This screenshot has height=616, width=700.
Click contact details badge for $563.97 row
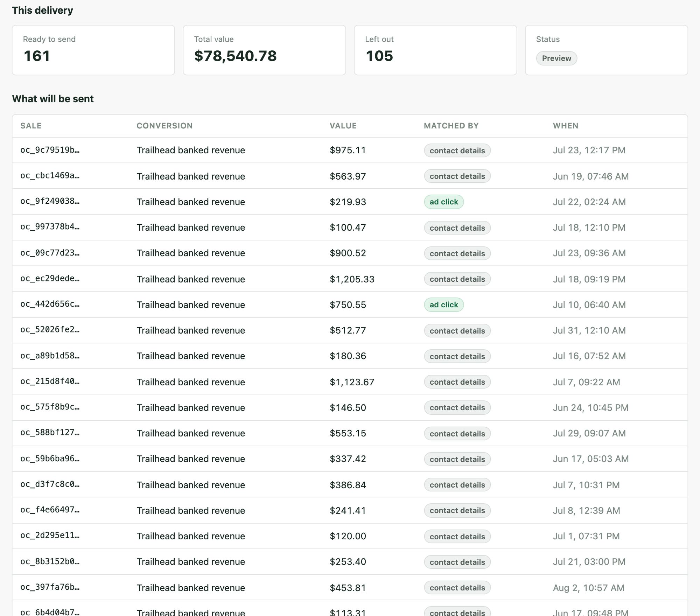click(x=457, y=176)
